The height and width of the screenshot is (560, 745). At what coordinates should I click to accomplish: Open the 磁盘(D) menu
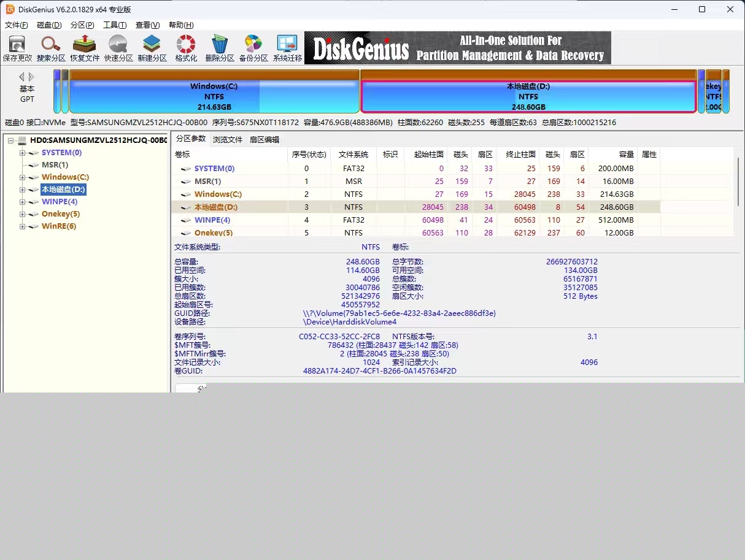coord(50,25)
